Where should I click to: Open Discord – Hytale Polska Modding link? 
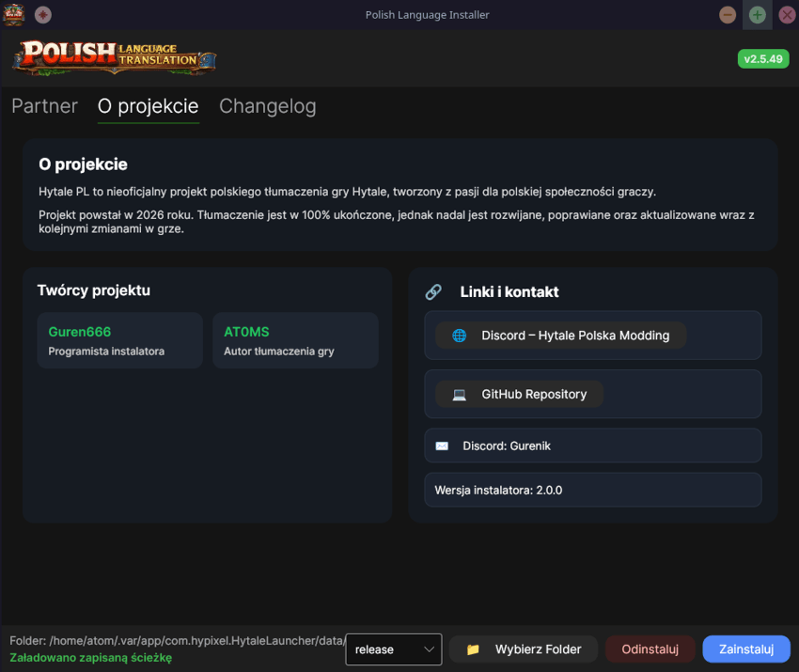coord(560,336)
